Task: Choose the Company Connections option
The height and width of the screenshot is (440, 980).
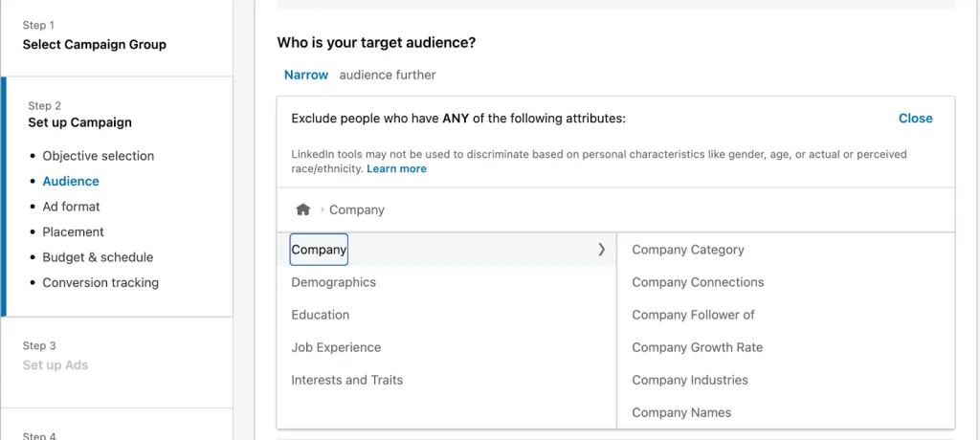Action: tap(698, 282)
